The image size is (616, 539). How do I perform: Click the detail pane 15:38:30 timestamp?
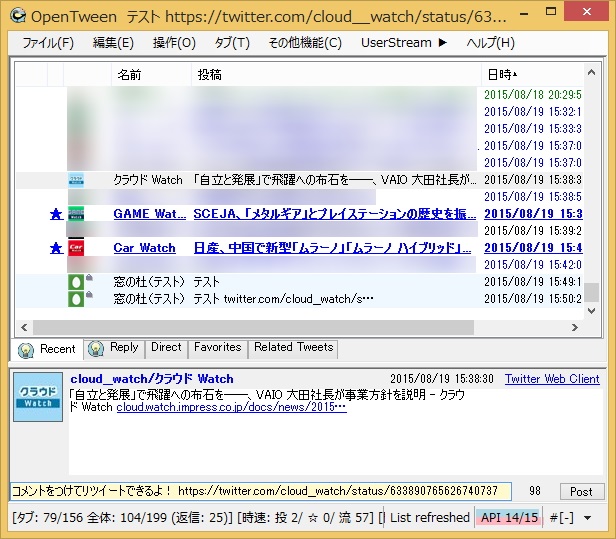[x=442, y=379]
